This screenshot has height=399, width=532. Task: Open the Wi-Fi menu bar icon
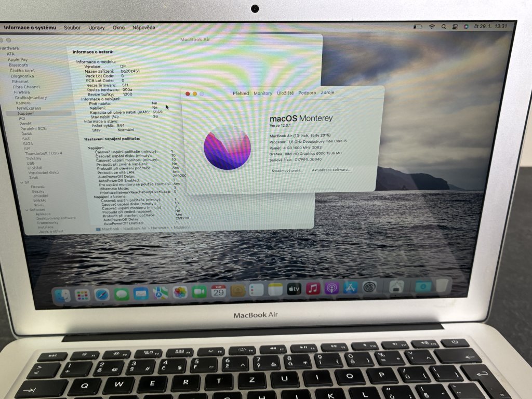pyautogui.click(x=432, y=26)
